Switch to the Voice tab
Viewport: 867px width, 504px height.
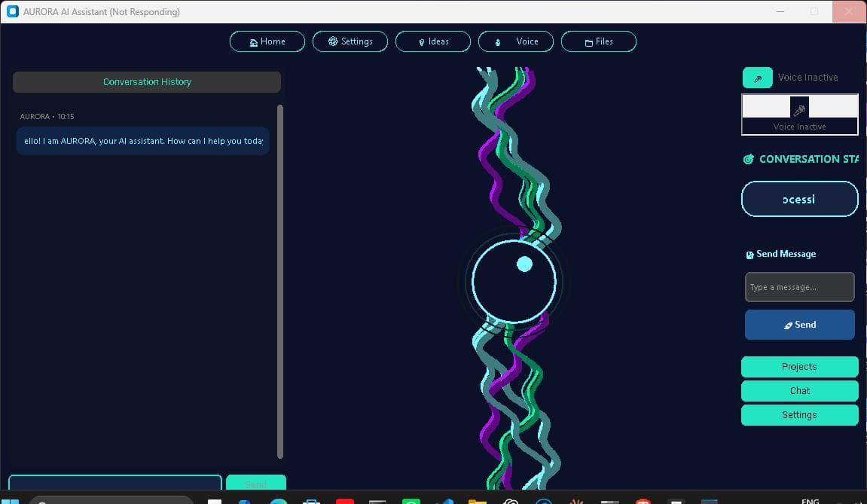coord(516,41)
